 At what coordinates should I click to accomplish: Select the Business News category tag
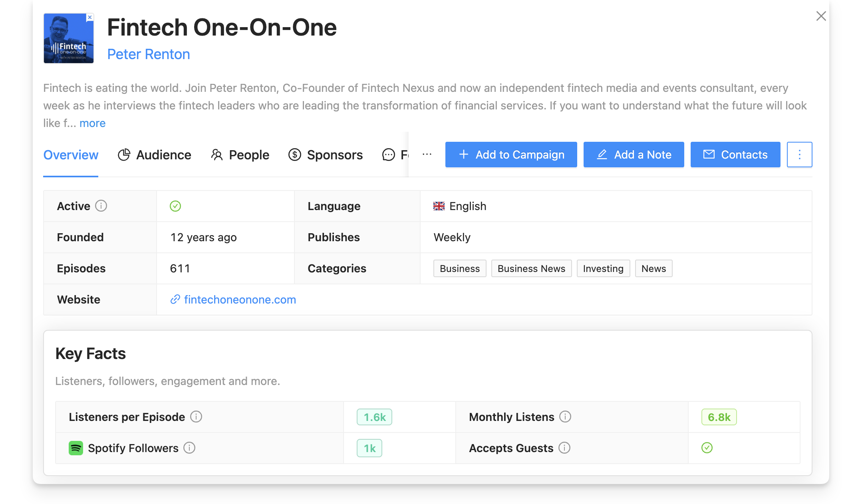point(531,269)
